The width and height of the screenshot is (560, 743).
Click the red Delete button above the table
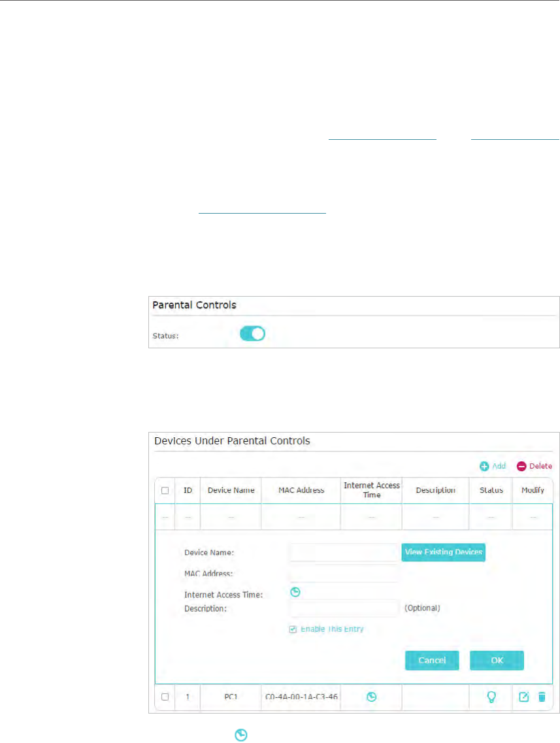pos(535,467)
